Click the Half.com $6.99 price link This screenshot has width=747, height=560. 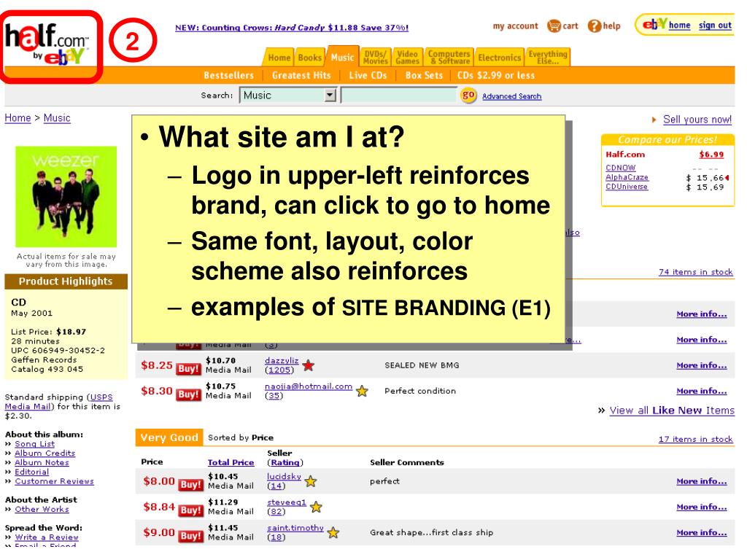pyautogui.click(x=711, y=155)
